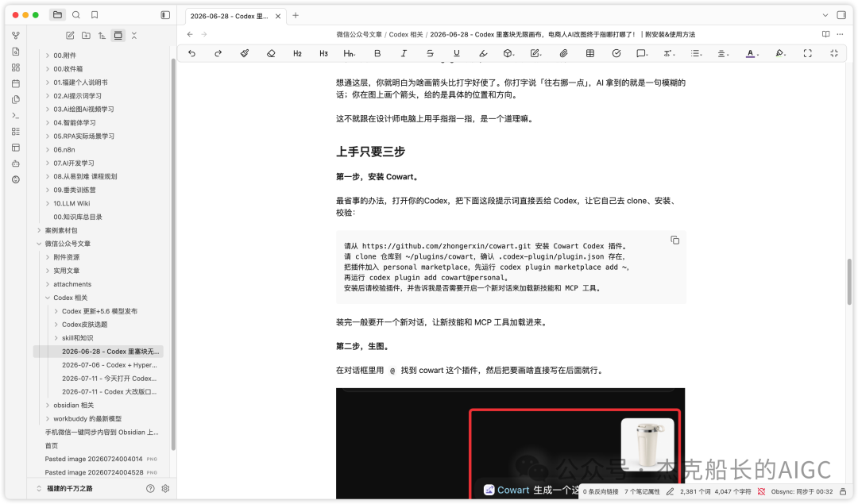858x504 pixels.
Task: Open the note's more options menu
Action: pyautogui.click(x=840, y=34)
